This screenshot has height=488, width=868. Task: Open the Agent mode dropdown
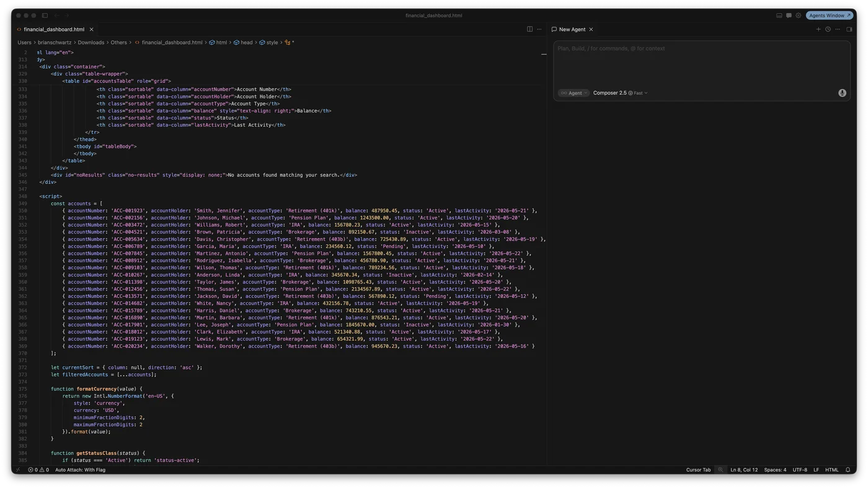coord(573,93)
